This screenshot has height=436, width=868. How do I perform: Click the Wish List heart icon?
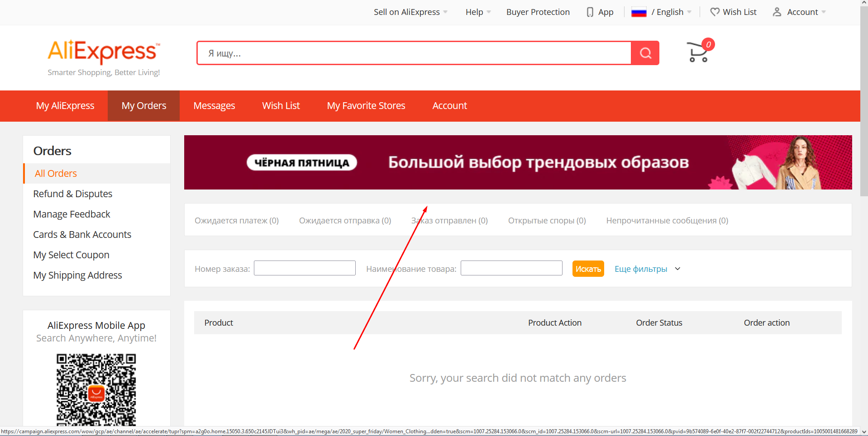(715, 12)
